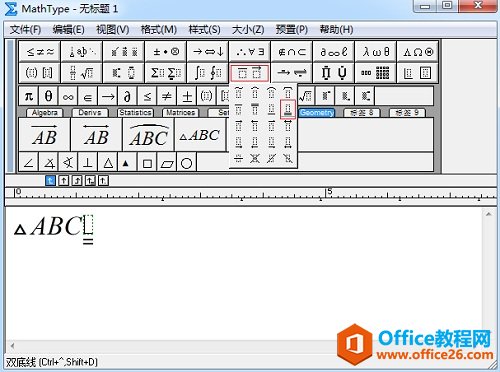Select the left-aligned tab stop button
The image size is (500, 372).
tap(50, 181)
